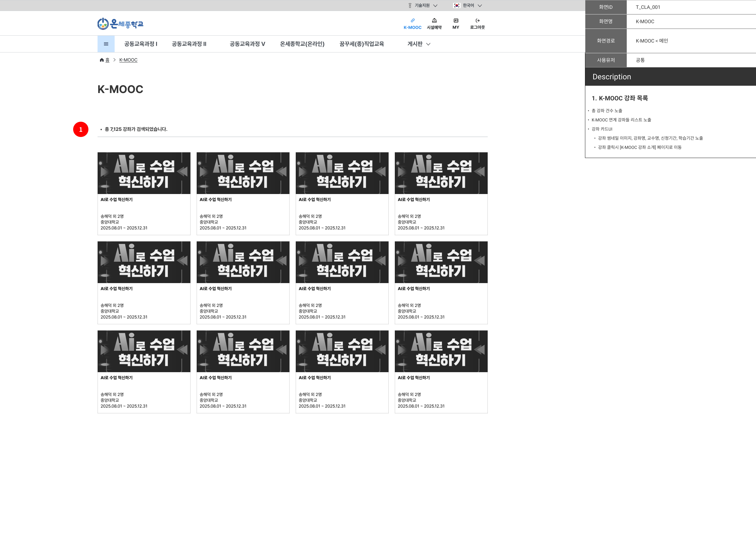Image resolution: width=756 pixels, height=543 pixels.
Task: Click the 로그아웃 logout icon
Action: (x=477, y=20)
